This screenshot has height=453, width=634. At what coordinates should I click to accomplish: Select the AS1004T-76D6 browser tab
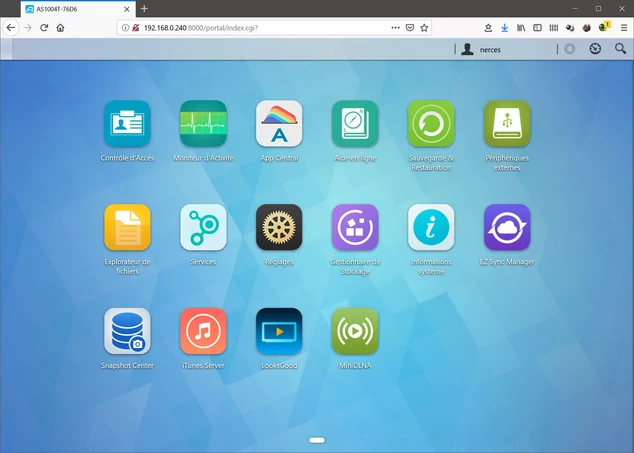click(77, 9)
